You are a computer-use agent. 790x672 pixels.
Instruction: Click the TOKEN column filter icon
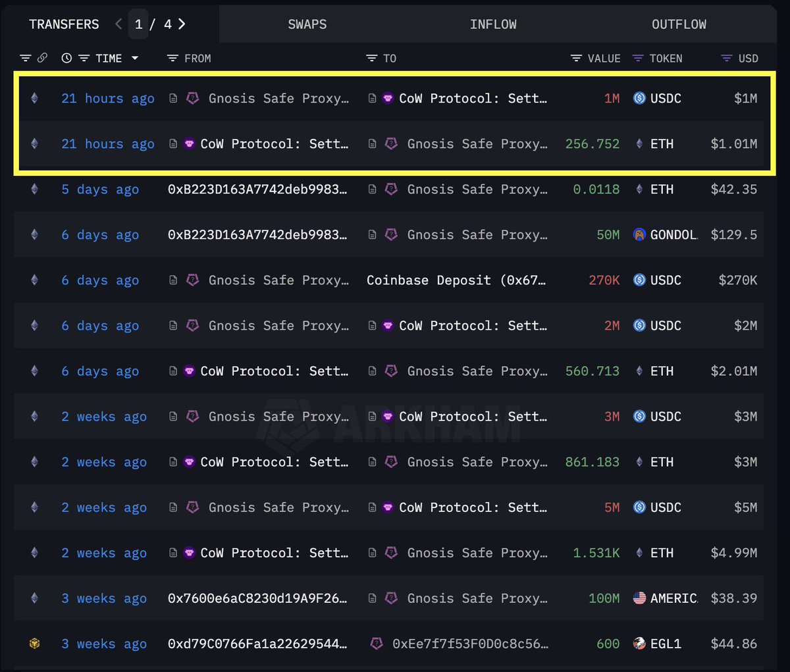point(638,58)
